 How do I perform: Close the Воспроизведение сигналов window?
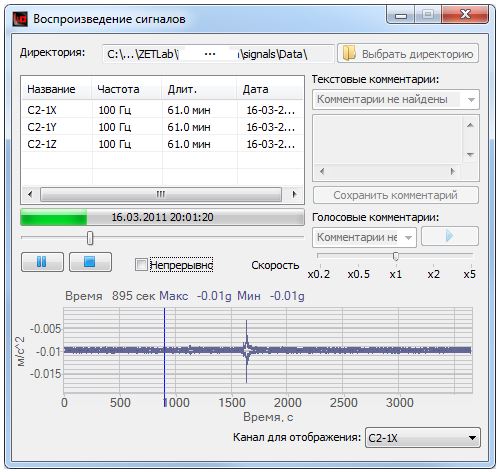tap(465, 15)
